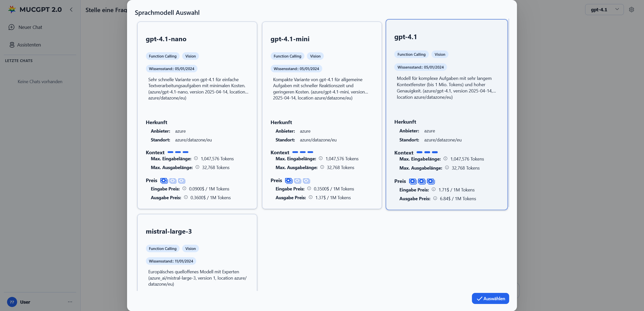Confirm selection with Auswählen button
The height and width of the screenshot is (311, 644).
click(x=490, y=298)
